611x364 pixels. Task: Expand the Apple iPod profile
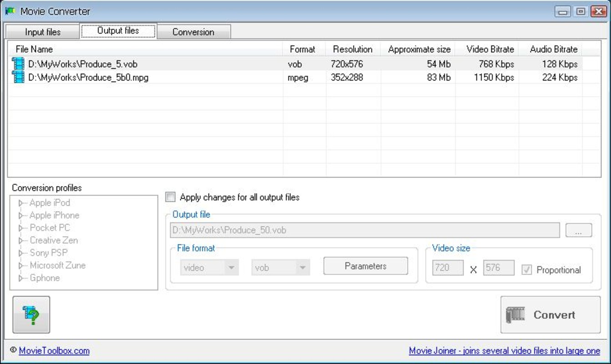20,203
